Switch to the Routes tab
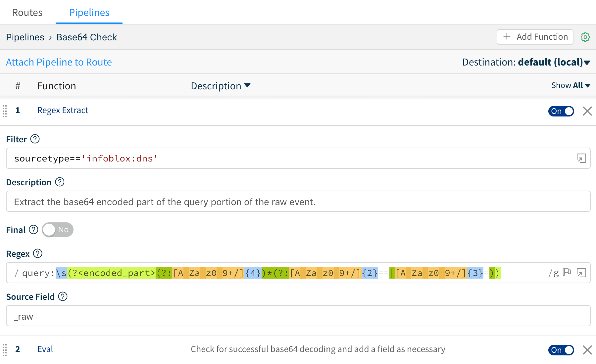This screenshot has width=596, height=364. pos(27,12)
